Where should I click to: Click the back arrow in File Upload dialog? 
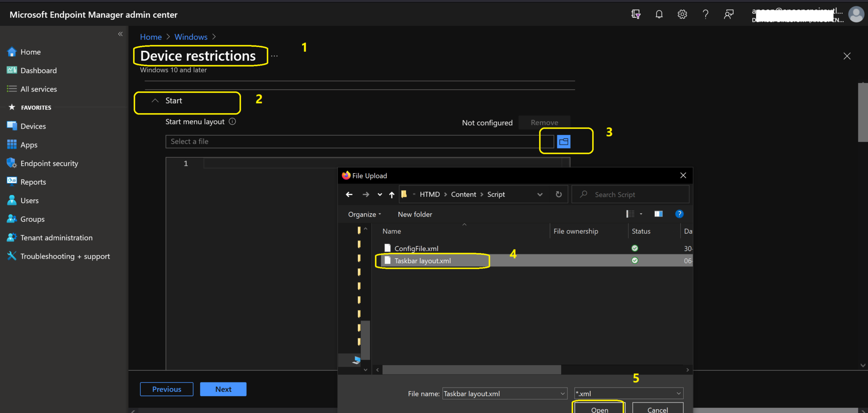348,194
